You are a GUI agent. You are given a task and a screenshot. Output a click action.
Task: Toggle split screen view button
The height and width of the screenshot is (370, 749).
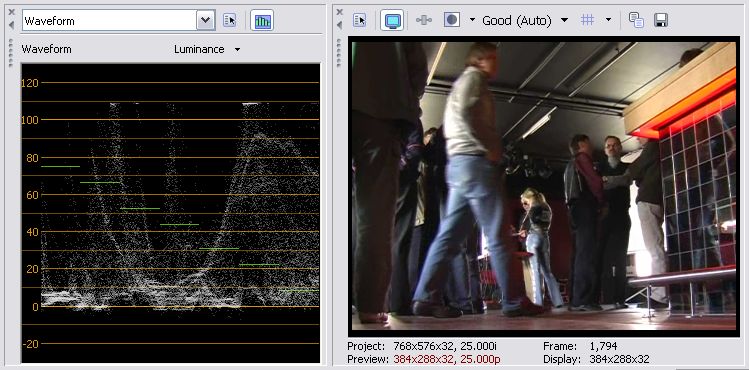[452, 20]
